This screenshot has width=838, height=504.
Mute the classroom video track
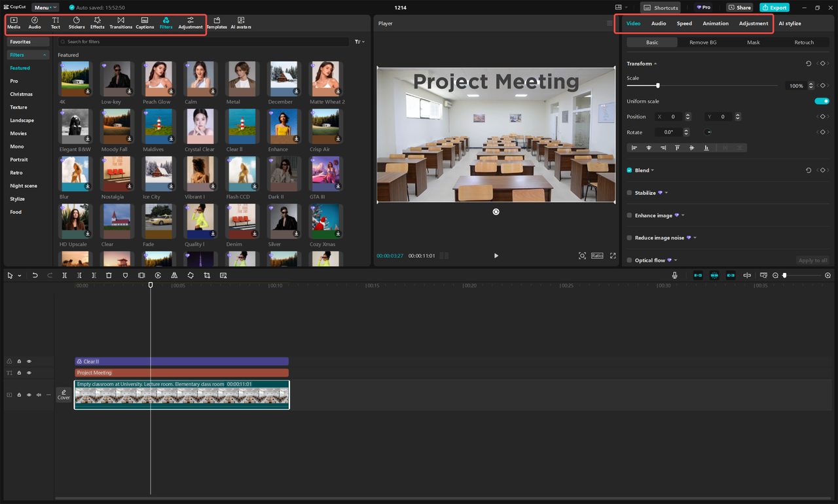pyautogui.click(x=38, y=395)
